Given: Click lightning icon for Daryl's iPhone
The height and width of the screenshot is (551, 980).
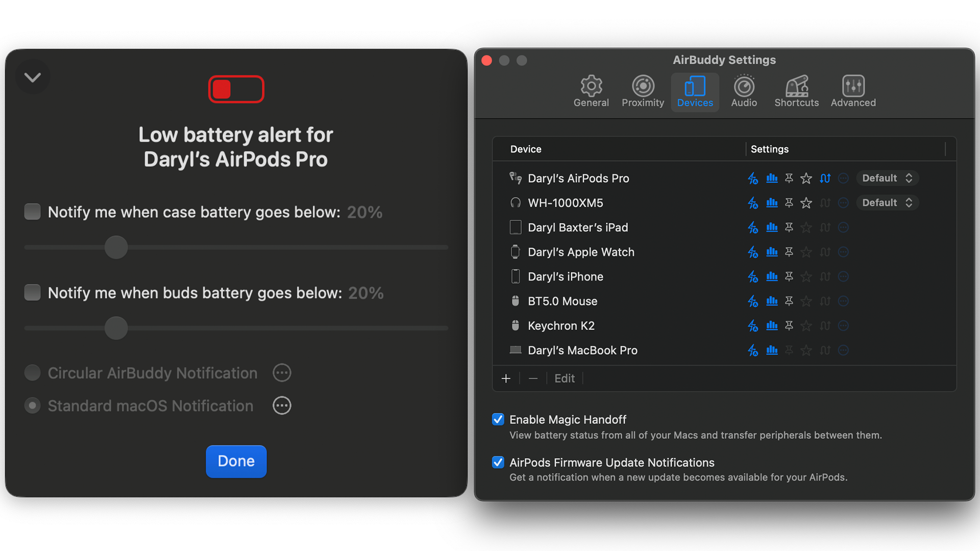Looking at the screenshot, I should point(753,277).
